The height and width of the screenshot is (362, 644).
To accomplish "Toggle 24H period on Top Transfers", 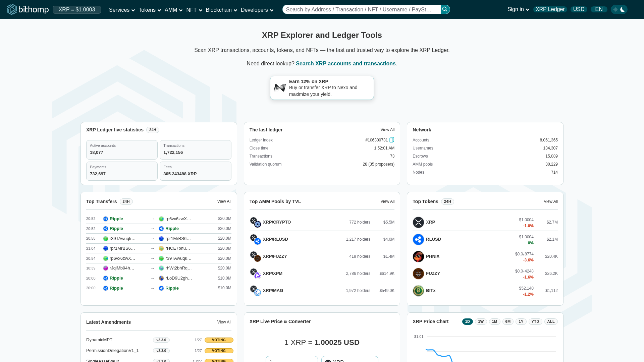I will pyautogui.click(x=126, y=201).
